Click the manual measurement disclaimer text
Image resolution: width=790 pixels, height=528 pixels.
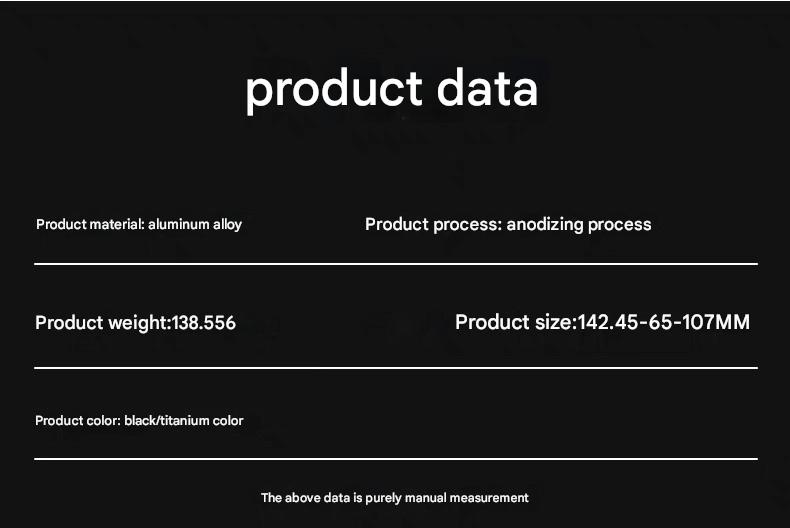(x=394, y=498)
